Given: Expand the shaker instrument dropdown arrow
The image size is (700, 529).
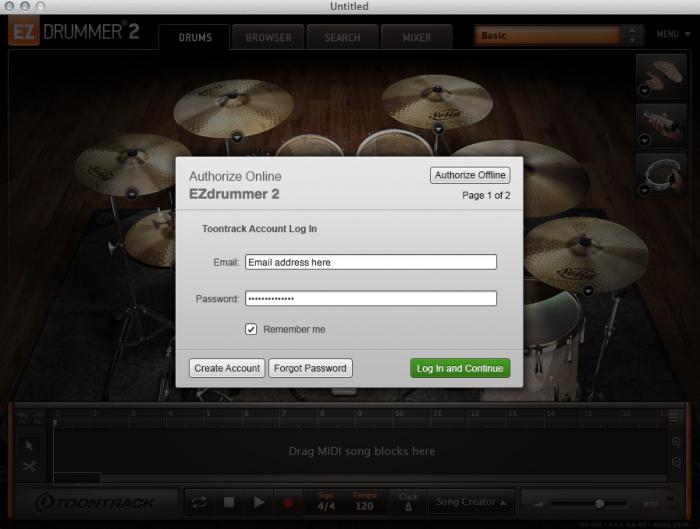Looking at the screenshot, I should (x=644, y=140).
